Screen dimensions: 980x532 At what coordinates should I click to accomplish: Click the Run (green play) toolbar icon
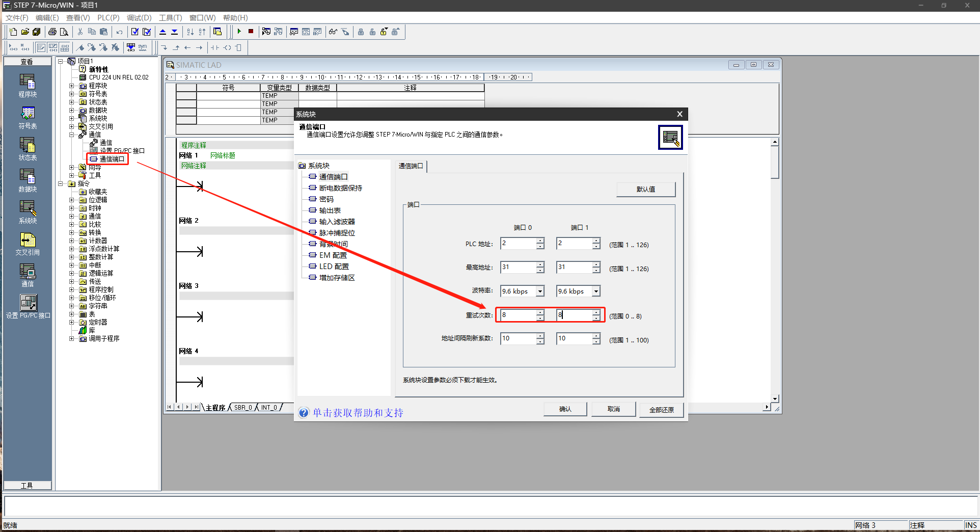pos(239,32)
